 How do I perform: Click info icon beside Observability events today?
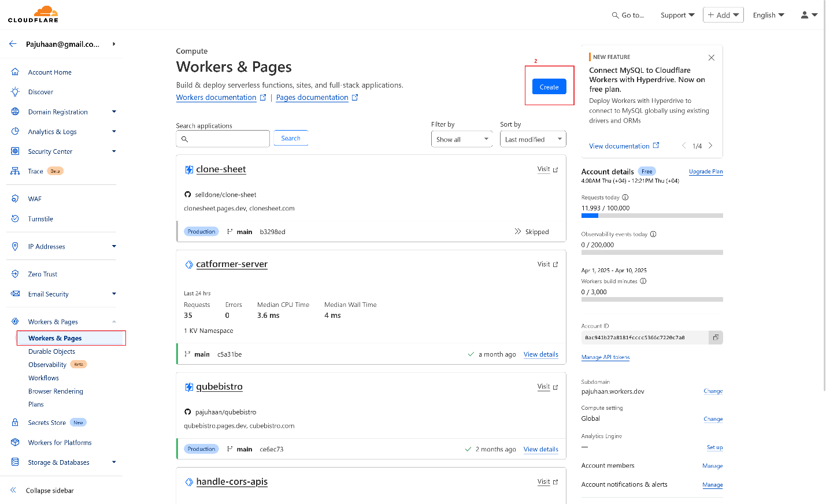[x=653, y=234]
